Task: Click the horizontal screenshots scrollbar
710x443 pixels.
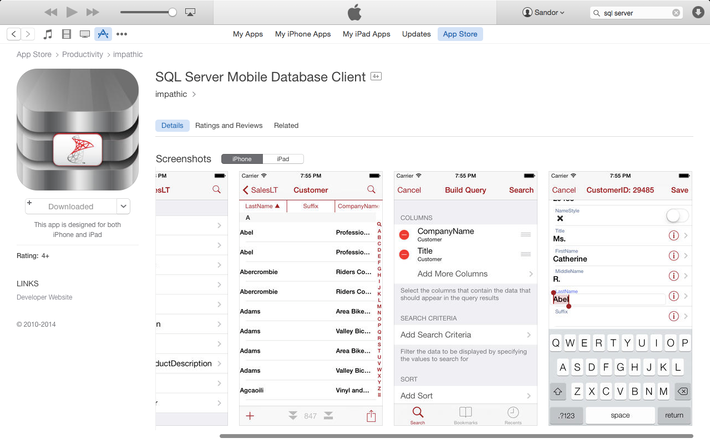Action: 456,436
